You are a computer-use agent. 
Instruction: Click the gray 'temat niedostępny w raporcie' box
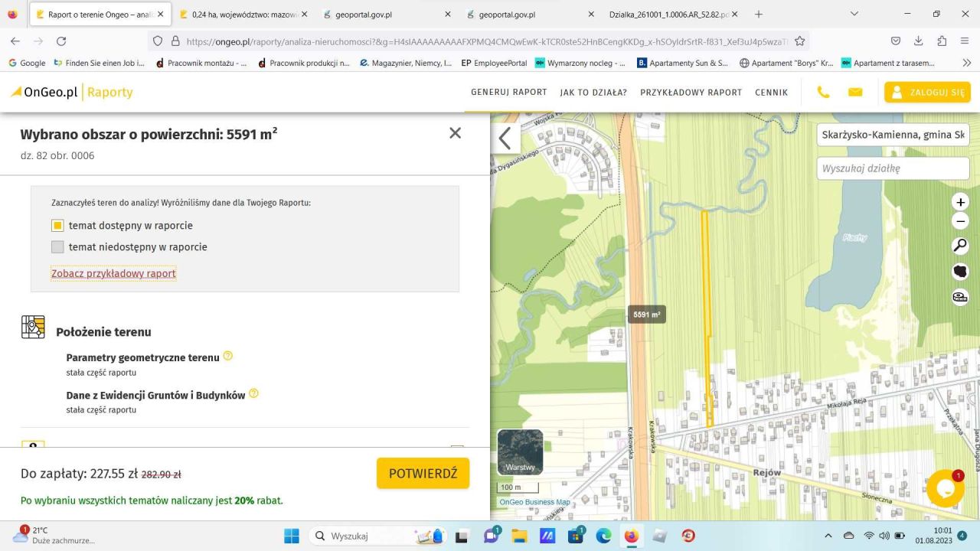pos(57,247)
